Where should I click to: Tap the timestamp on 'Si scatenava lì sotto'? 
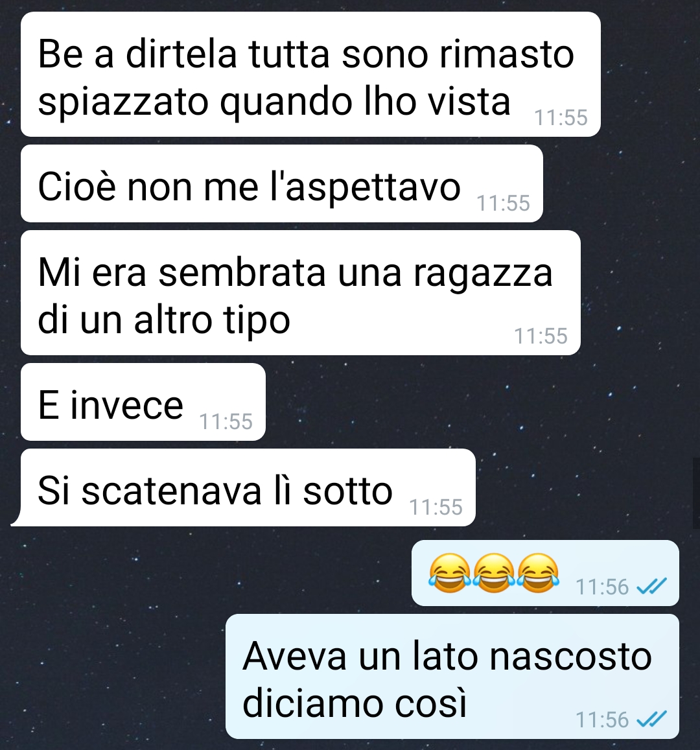[x=436, y=507]
